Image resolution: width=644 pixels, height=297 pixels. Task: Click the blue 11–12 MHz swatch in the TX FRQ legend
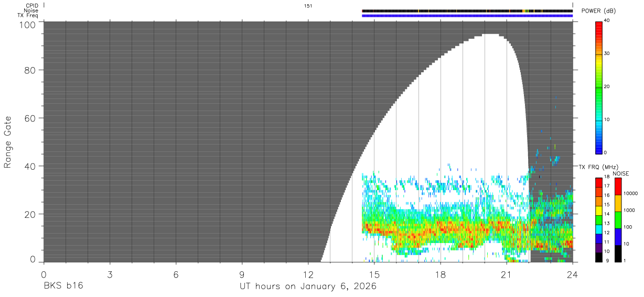599,239
